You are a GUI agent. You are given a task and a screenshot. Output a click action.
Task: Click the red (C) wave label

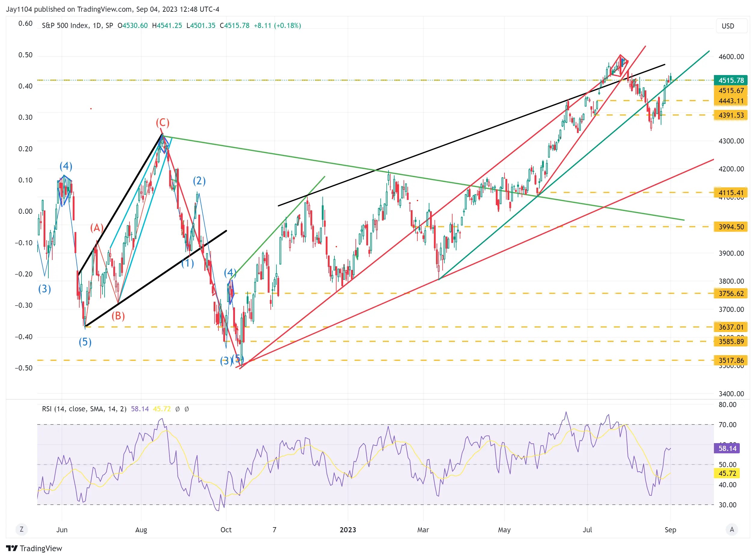point(163,122)
